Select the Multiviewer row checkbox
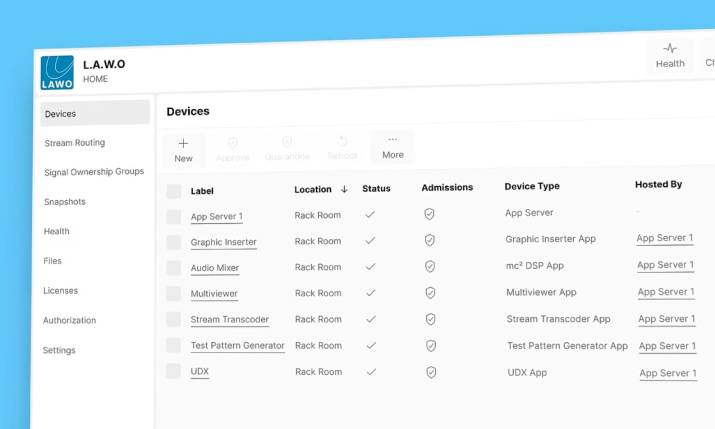This screenshot has height=429, width=715. (174, 294)
